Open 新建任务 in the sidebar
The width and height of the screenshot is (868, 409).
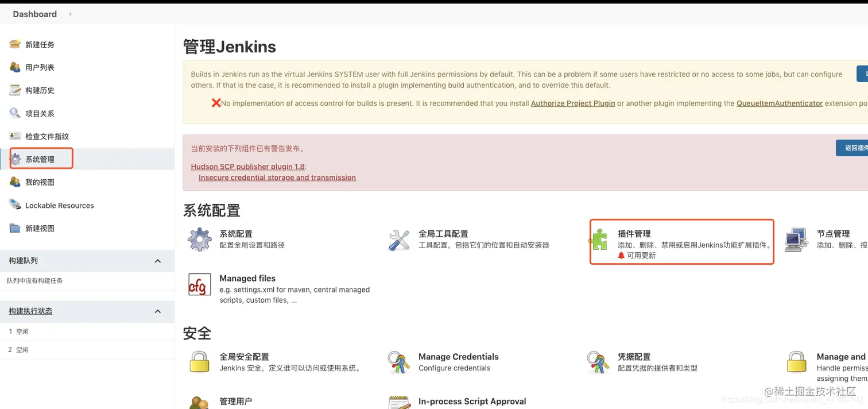pos(40,44)
